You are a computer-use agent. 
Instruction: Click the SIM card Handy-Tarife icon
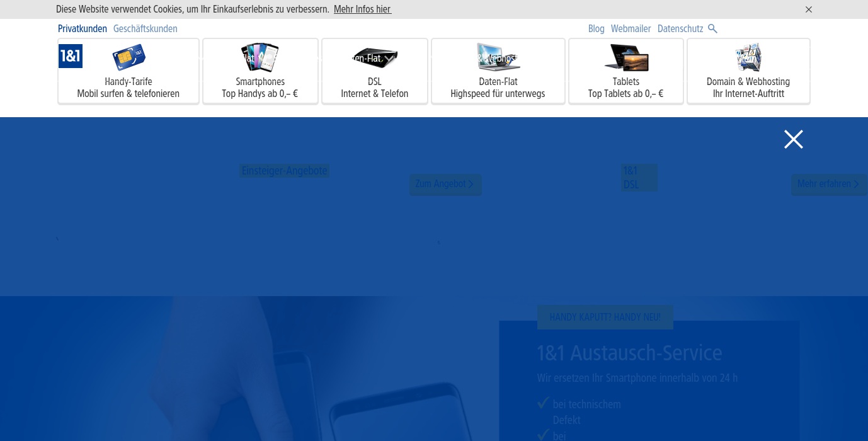pos(128,58)
